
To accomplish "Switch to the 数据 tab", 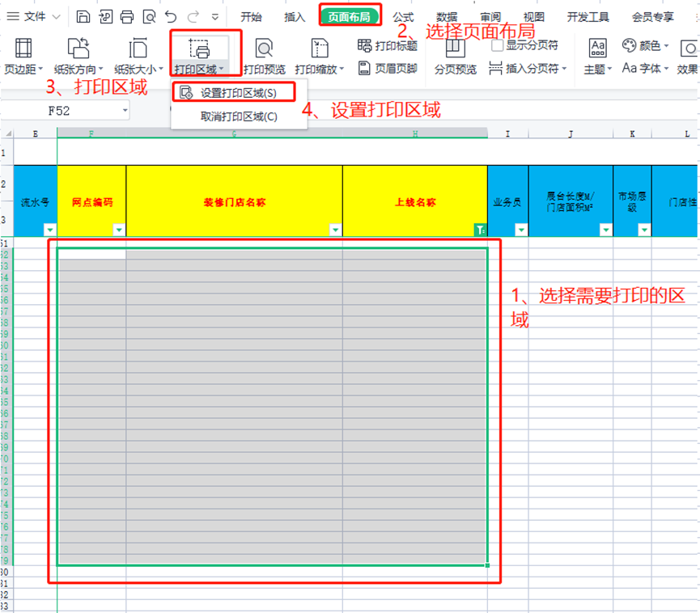I will point(447,17).
